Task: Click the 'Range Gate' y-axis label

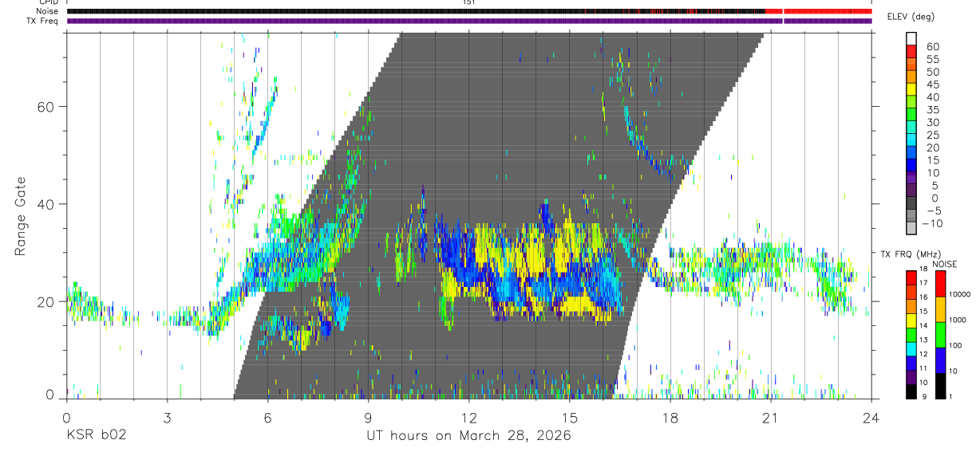Action: [x=21, y=215]
